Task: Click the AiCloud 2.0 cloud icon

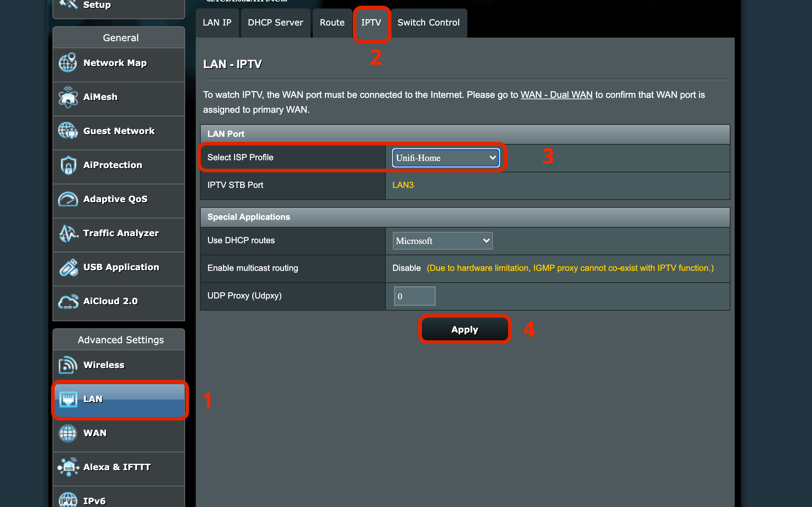Action: pos(68,301)
